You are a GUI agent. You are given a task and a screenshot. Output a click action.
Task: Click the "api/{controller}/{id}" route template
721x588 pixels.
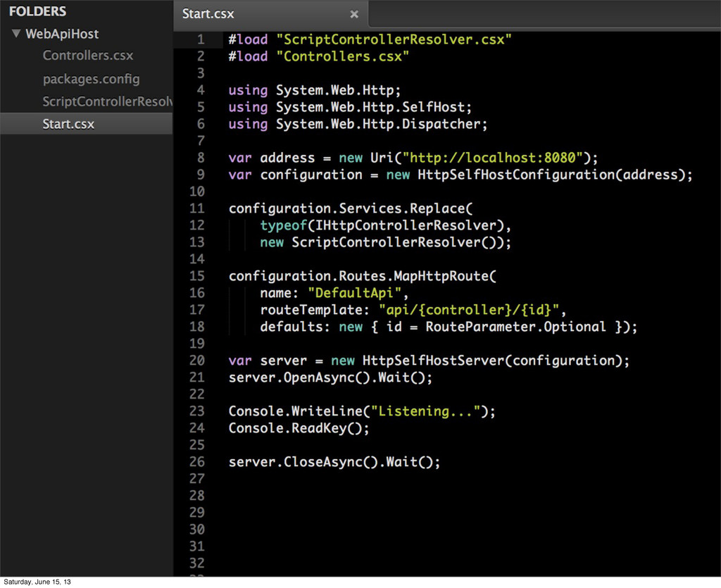pos(468,310)
